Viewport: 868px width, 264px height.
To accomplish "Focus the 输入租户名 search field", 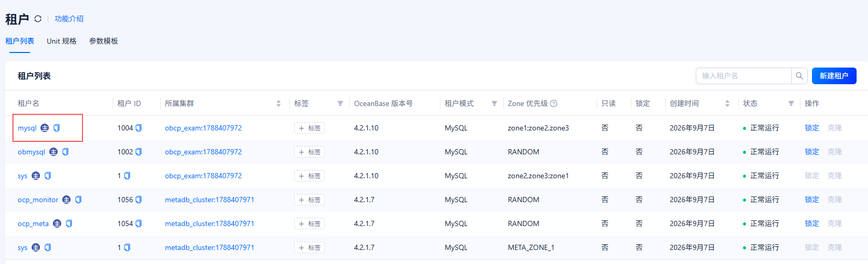I will coord(743,76).
